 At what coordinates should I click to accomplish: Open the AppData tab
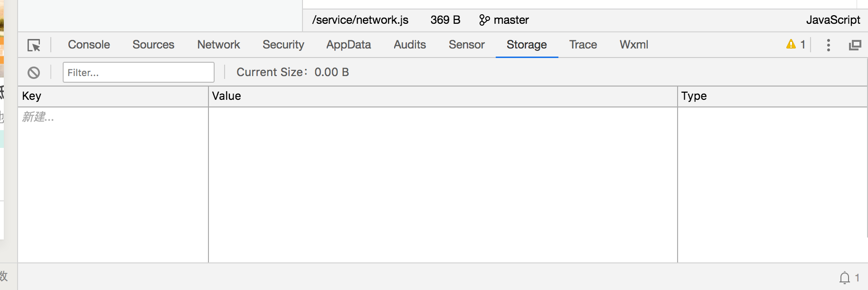tap(349, 45)
